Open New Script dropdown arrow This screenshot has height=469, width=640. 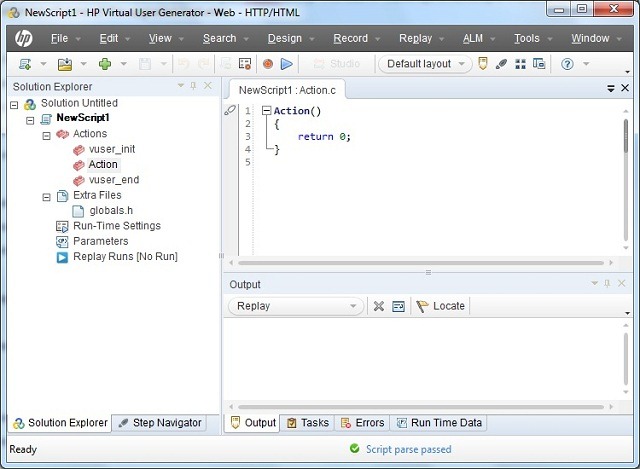tap(43, 64)
